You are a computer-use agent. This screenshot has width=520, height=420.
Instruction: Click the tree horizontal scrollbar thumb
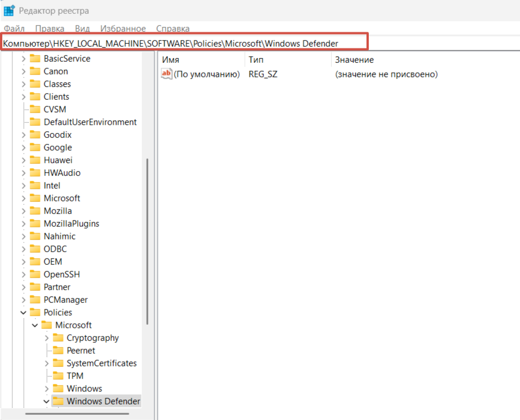(77, 414)
